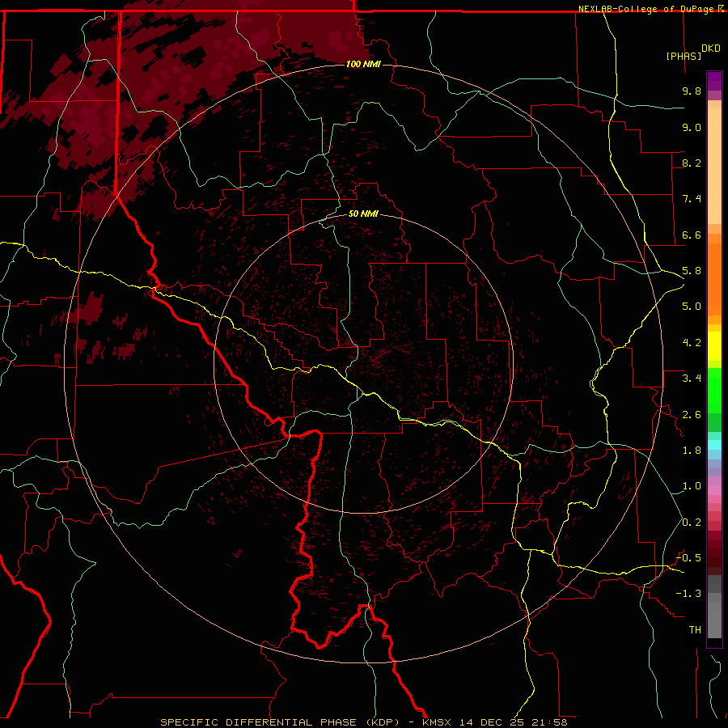Click the 100 NMI range ring label
728x728 pixels.
(x=363, y=64)
